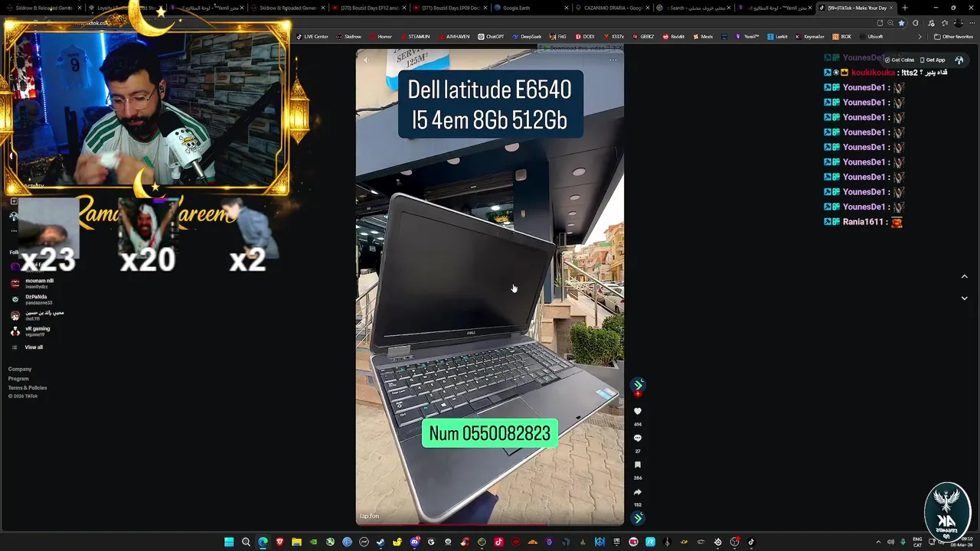Viewport: 980px width, 551px height.
Task: Expand the Terms & Policies footer section
Action: (x=28, y=387)
